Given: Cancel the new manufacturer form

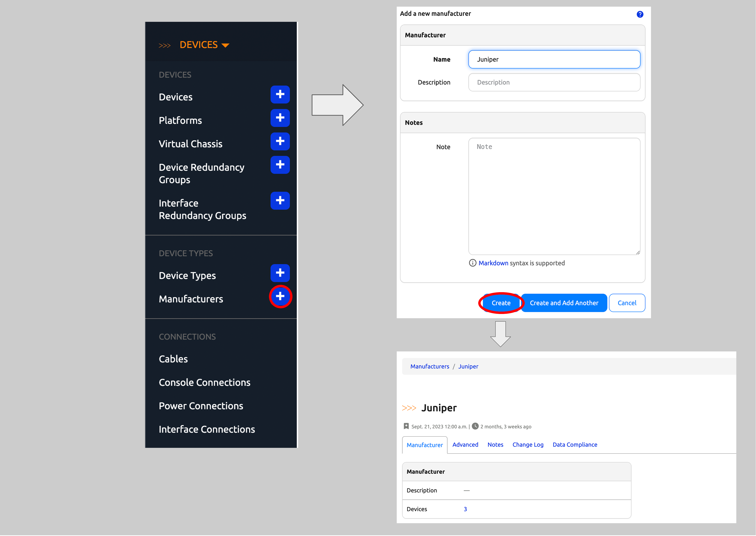Looking at the screenshot, I should click(627, 303).
